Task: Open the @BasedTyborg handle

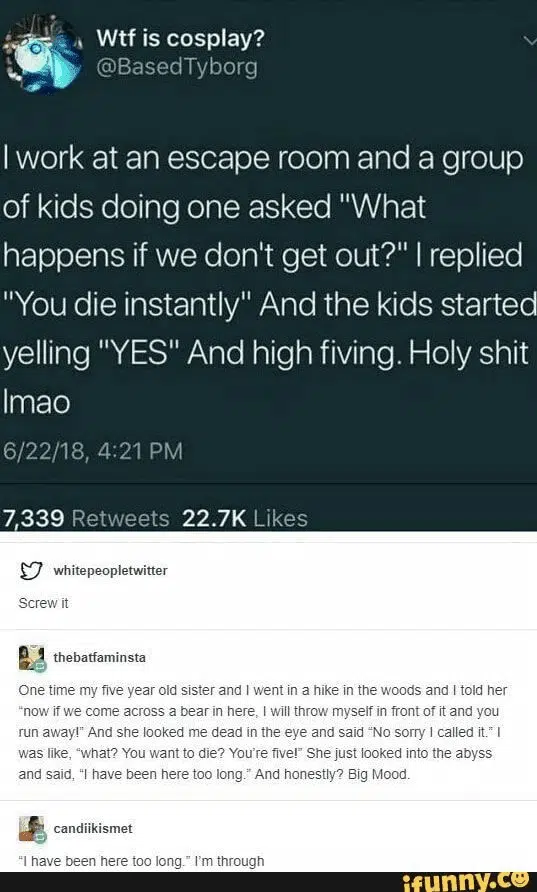Action: pyautogui.click(x=177, y=68)
